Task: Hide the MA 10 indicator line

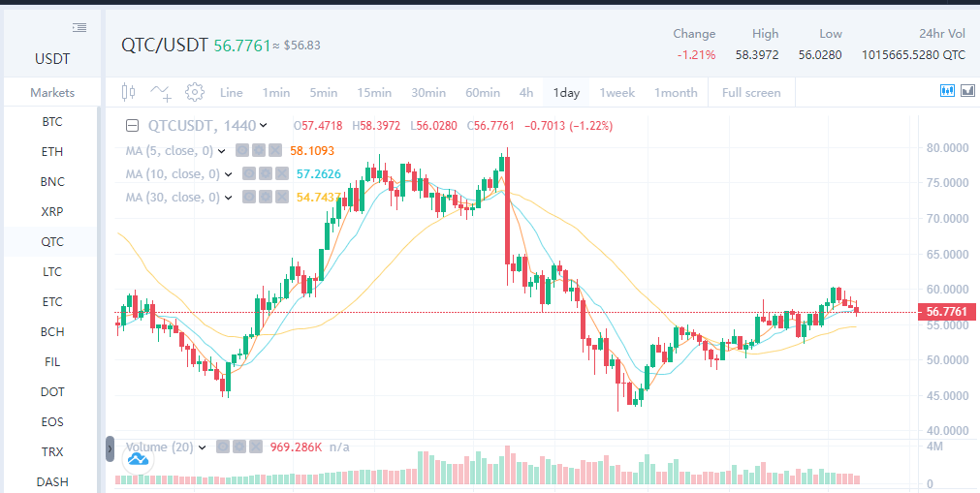Action: click(247, 174)
